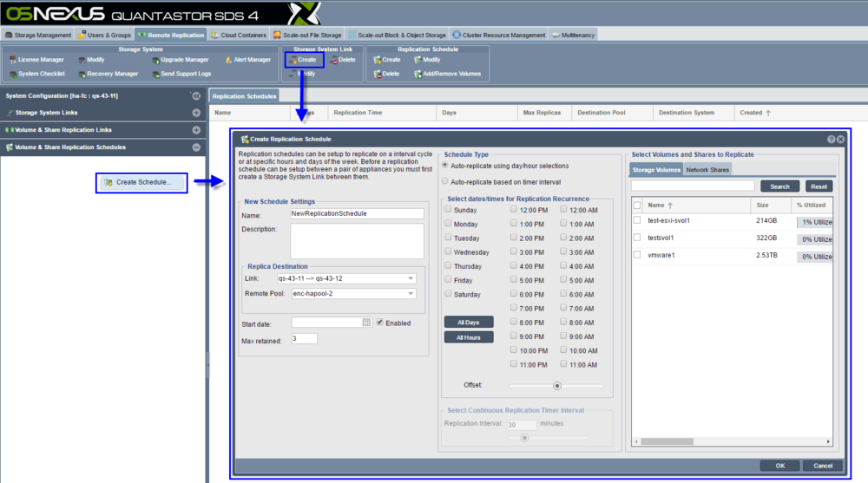868x483 pixels.
Task: Create a Replication Schedule from toolbar
Action: [387, 60]
